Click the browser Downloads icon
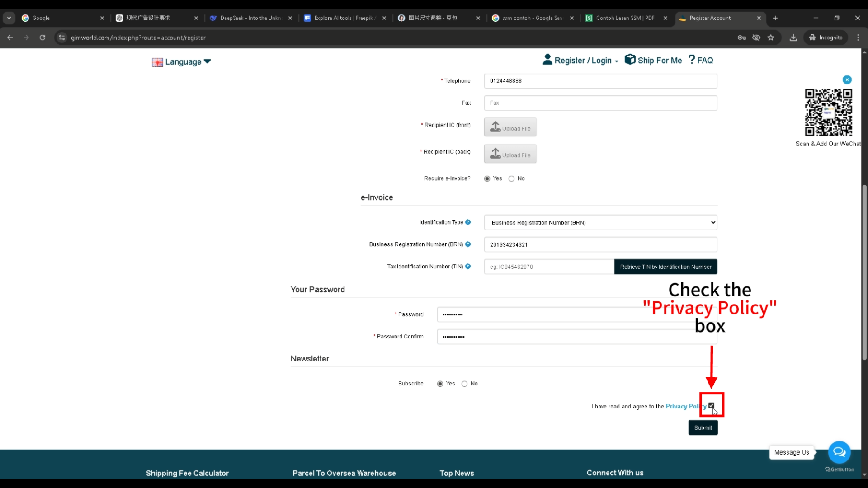The height and width of the screenshot is (488, 868). pyautogui.click(x=793, y=38)
